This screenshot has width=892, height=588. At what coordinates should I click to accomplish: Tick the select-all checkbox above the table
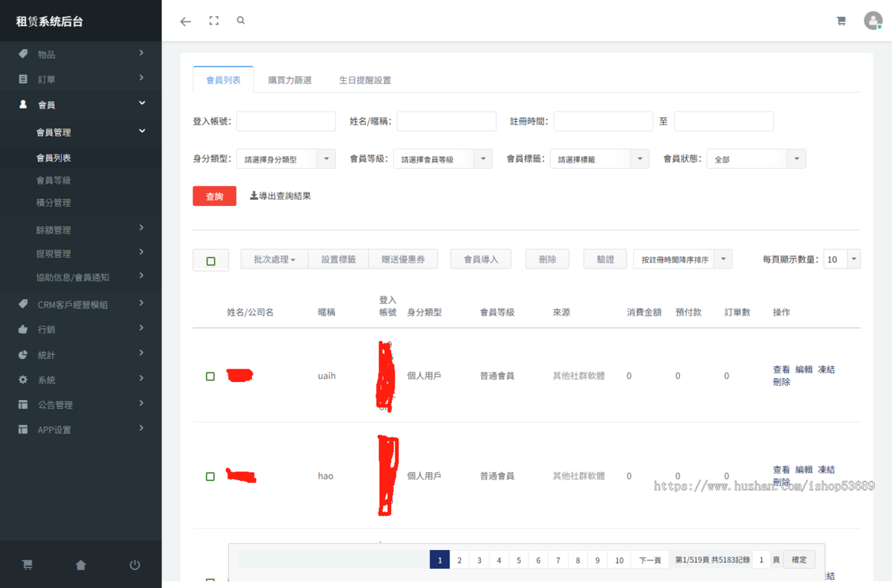[211, 261]
